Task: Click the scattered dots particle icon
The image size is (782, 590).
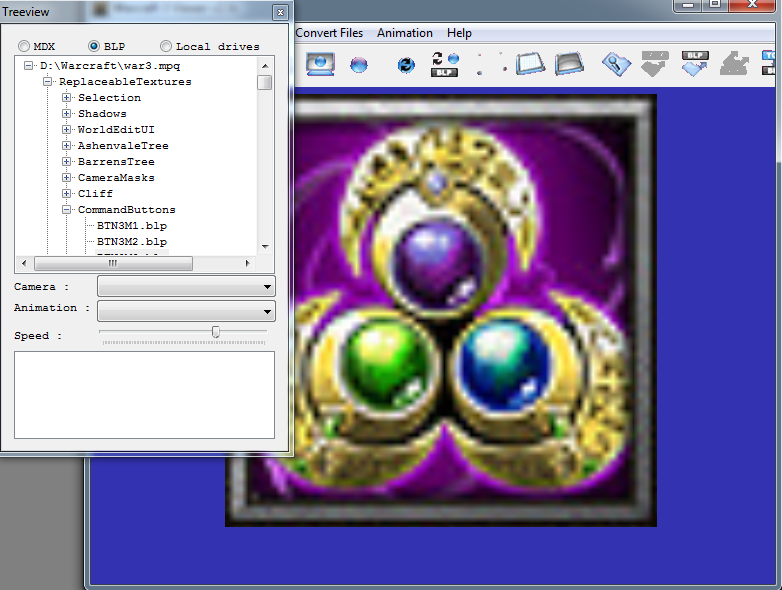Action: (491, 64)
